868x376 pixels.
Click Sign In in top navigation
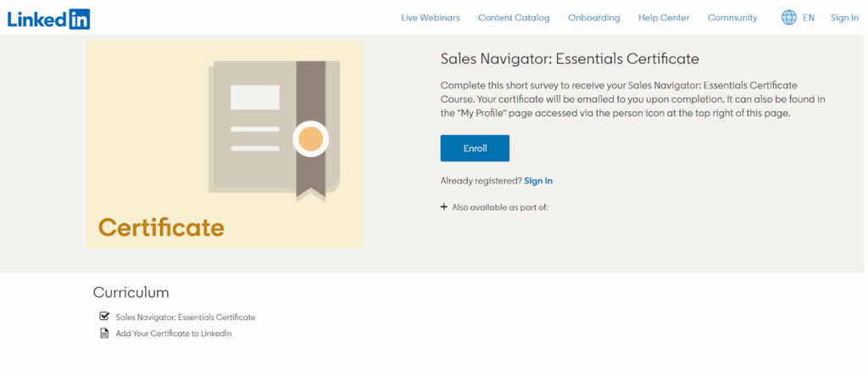tap(844, 18)
